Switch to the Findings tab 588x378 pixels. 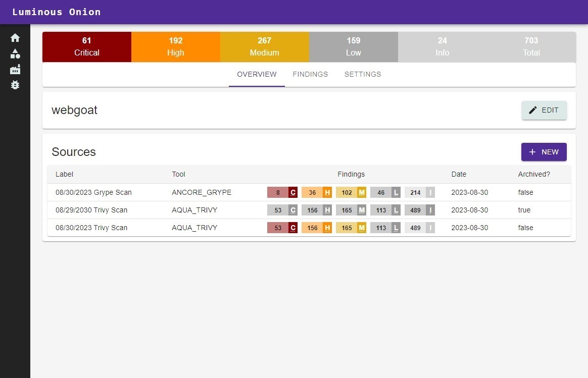tap(310, 74)
